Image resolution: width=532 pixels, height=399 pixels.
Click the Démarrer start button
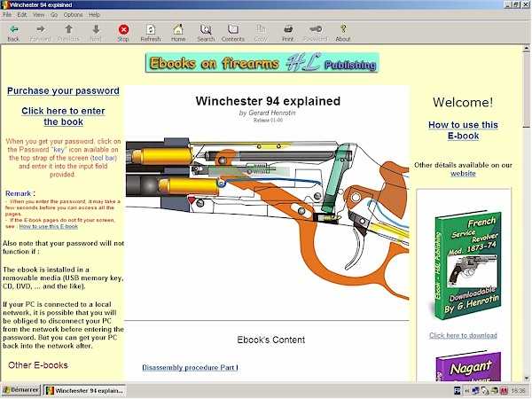(x=21, y=390)
